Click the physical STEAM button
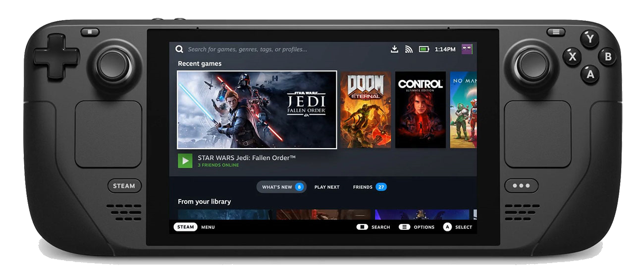The height and width of the screenshot is (276, 644). click(x=124, y=186)
